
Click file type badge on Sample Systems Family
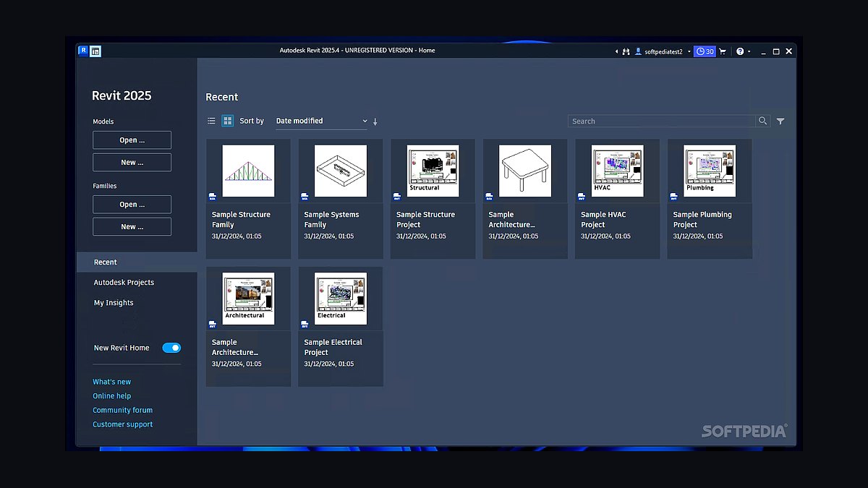[x=305, y=197]
